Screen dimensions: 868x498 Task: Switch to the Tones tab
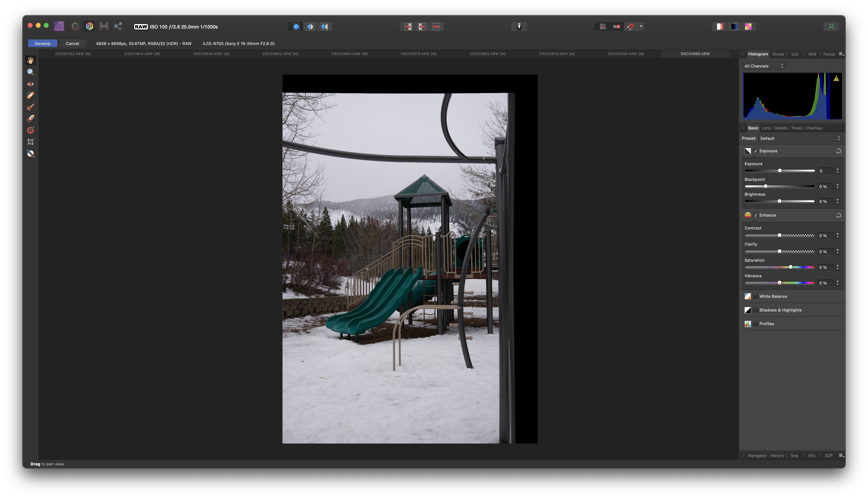(x=796, y=128)
